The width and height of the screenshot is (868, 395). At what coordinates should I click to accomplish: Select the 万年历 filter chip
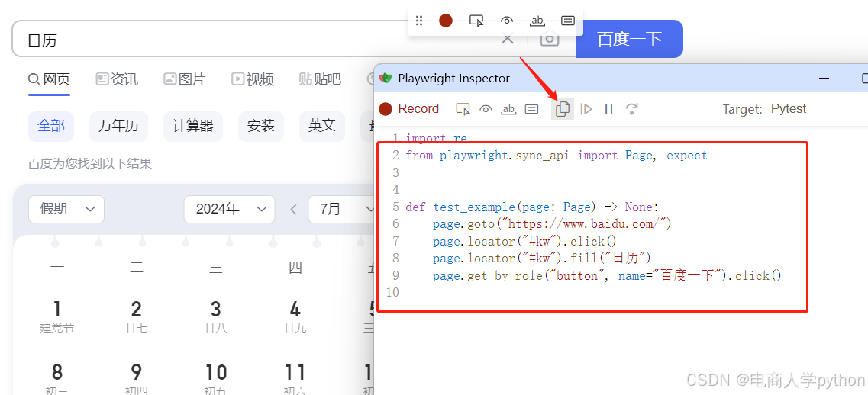click(118, 126)
